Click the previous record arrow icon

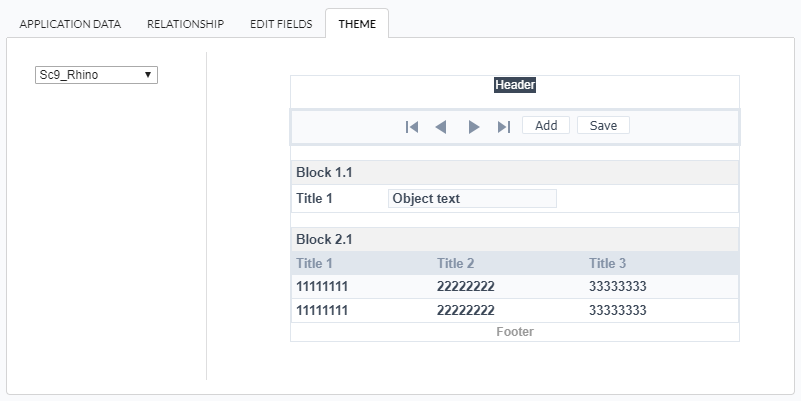pyautogui.click(x=440, y=127)
